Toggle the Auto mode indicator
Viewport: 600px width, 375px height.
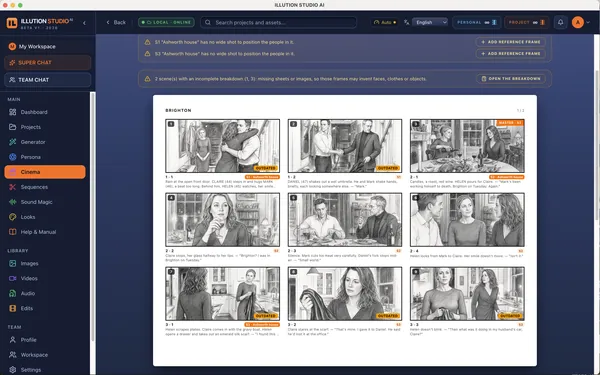384,23
